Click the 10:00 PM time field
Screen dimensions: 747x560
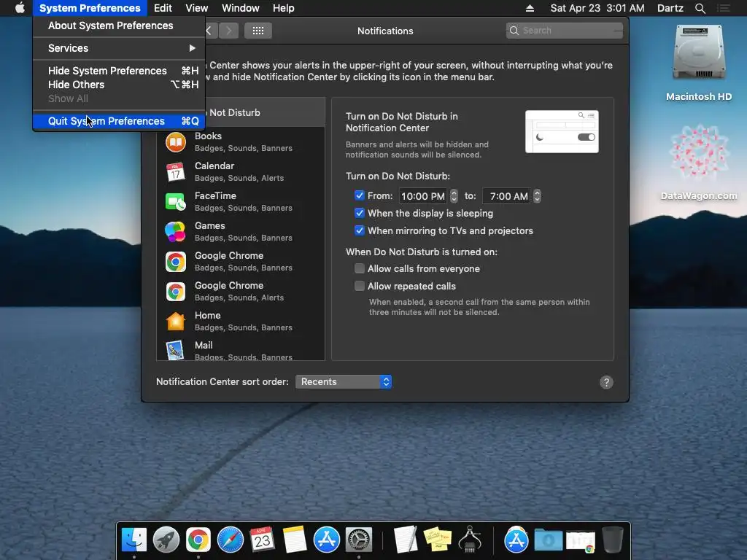(422, 195)
